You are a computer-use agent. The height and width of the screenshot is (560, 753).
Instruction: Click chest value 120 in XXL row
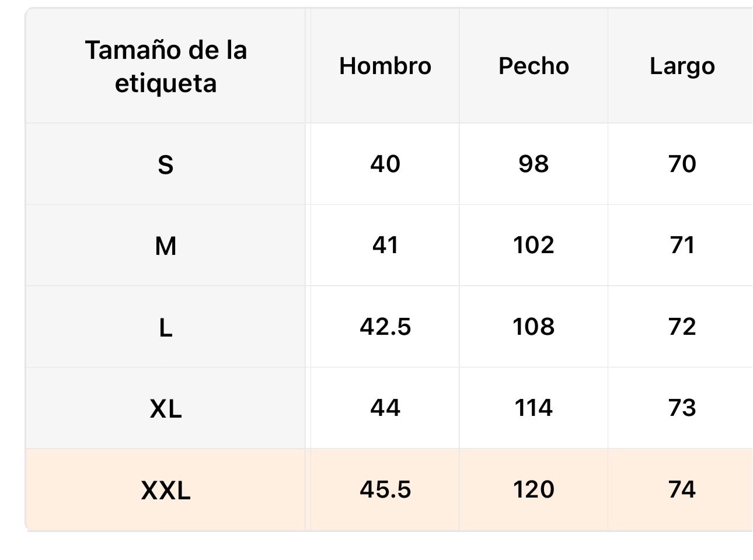(x=534, y=489)
